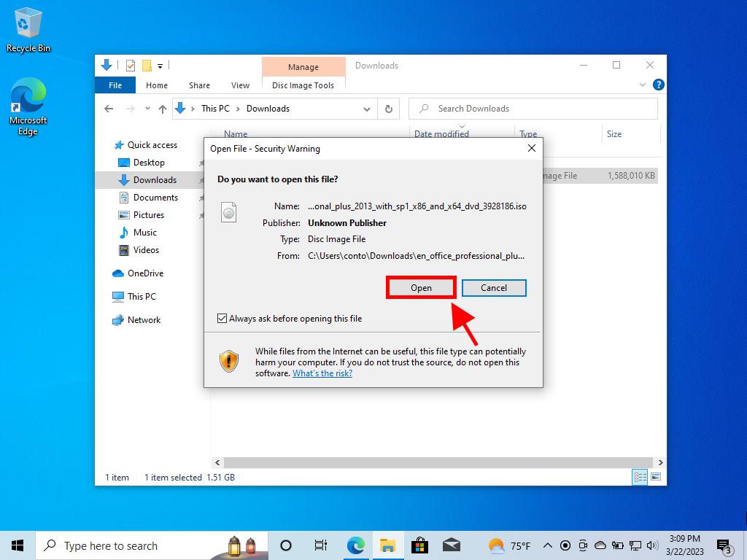747x560 pixels.
Task: Click the horizontal scrollbar left arrow
Action: coord(217,462)
